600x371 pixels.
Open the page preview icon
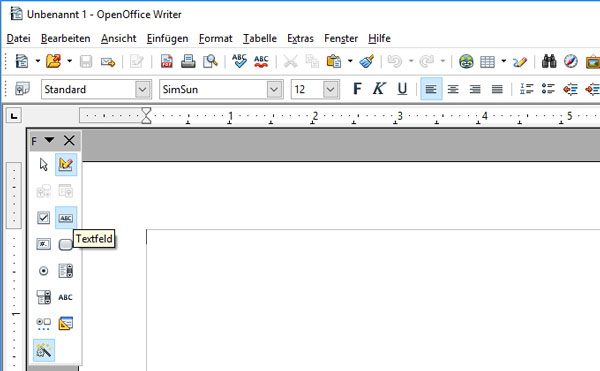(210, 61)
